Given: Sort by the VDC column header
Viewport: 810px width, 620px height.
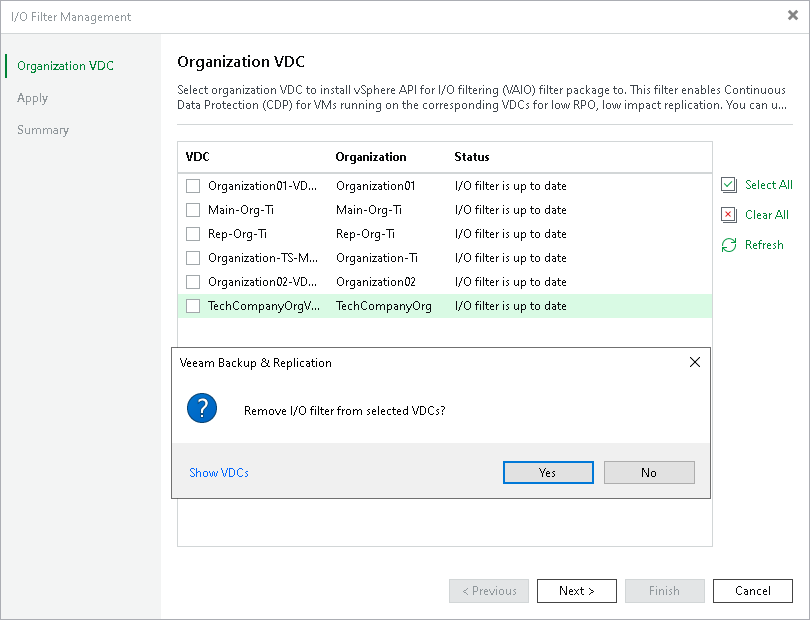Looking at the screenshot, I should click(197, 157).
